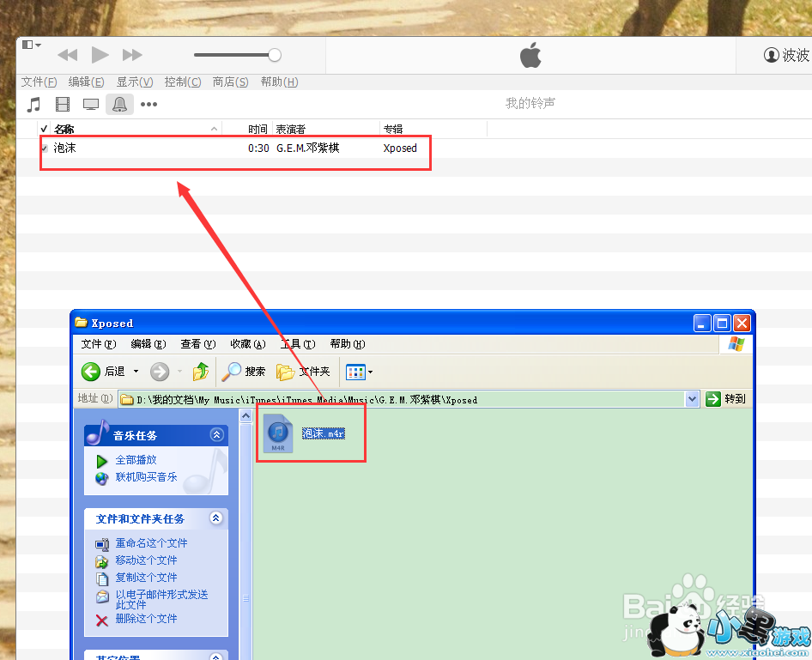Open the iTunes 帮助(H) menu
This screenshot has width=812, height=660.
point(279,82)
